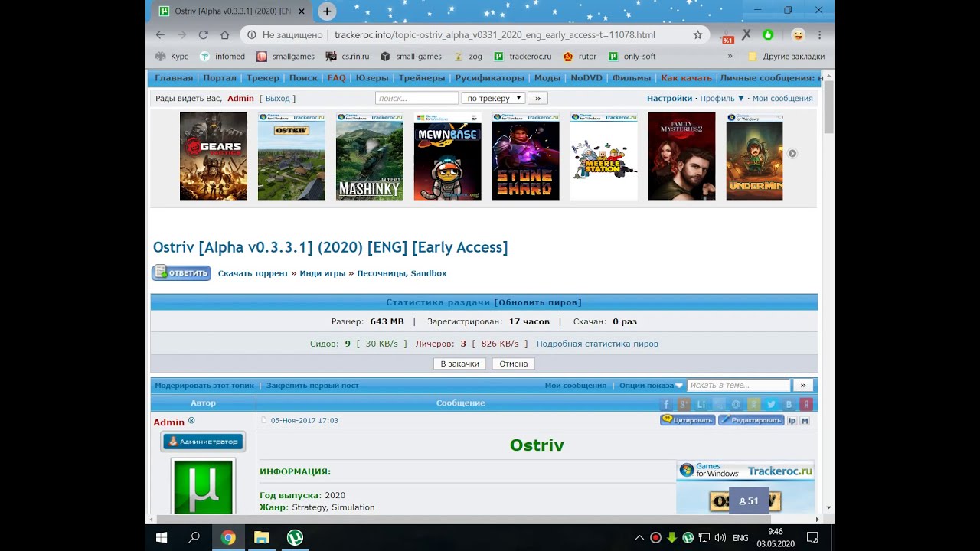
Task: Open the Главная menu item
Action: click(174, 77)
